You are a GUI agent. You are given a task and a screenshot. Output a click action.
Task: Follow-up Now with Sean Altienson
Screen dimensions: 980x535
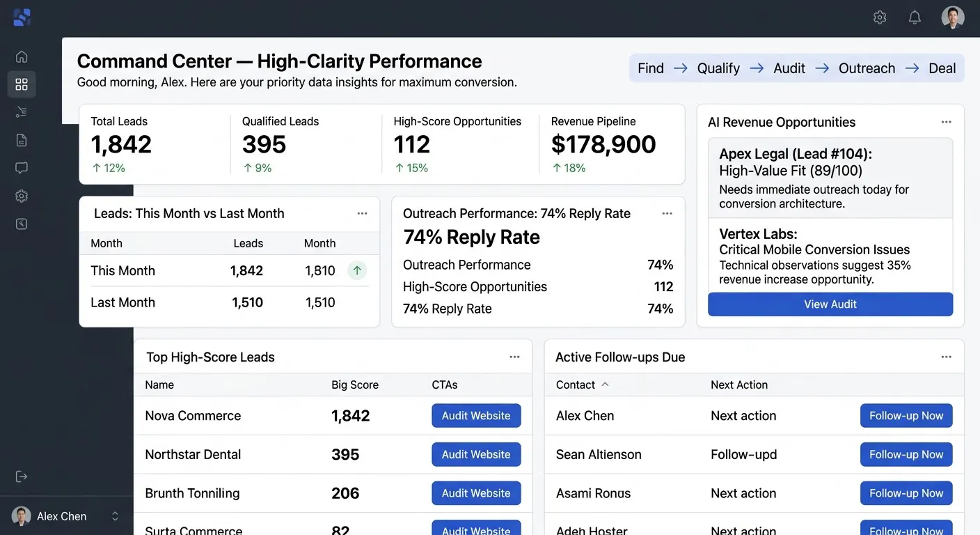tap(906, 454)
